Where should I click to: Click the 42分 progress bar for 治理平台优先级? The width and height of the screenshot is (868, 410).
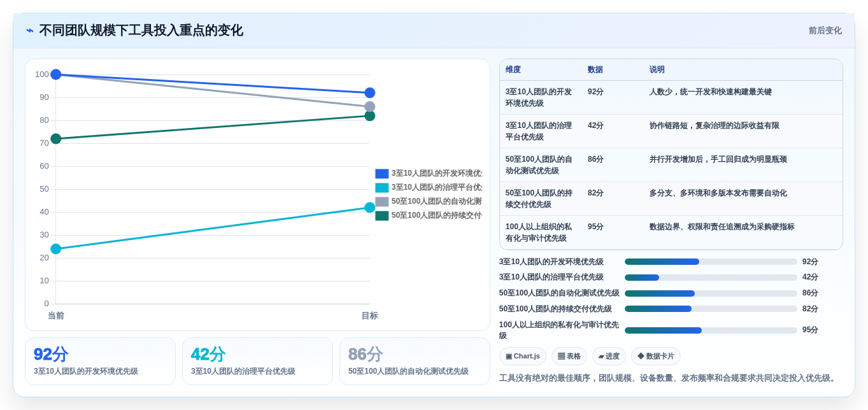[711, 278]
